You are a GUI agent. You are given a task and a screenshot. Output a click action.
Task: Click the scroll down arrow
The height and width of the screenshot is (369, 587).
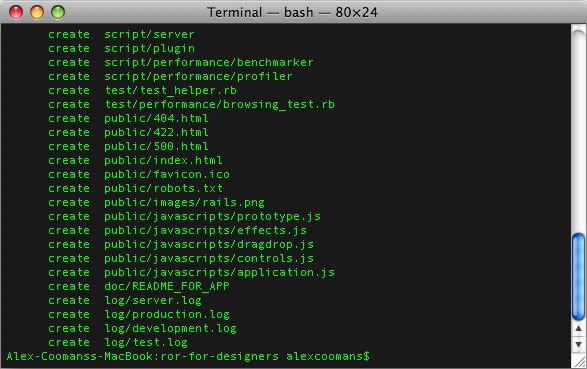(578, 344)
